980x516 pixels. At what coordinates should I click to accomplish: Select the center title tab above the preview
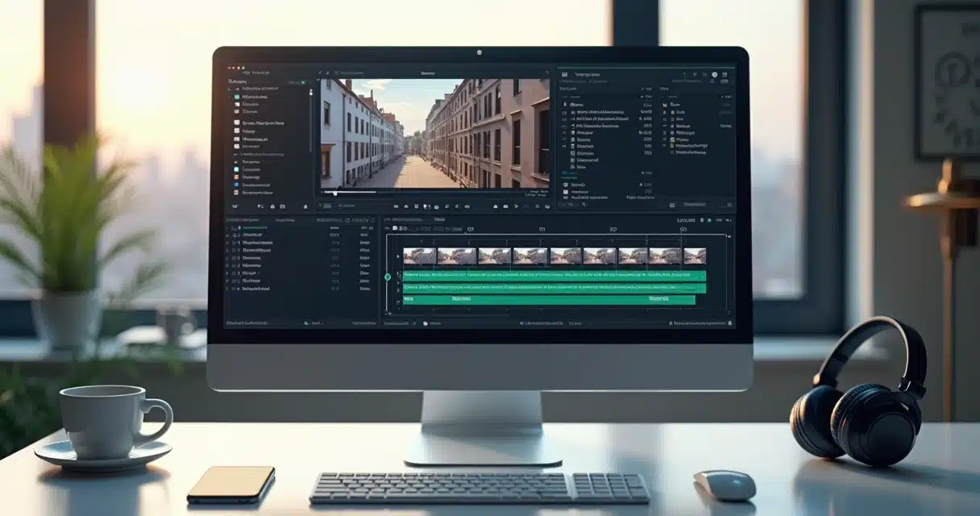(x=427, y=73)
